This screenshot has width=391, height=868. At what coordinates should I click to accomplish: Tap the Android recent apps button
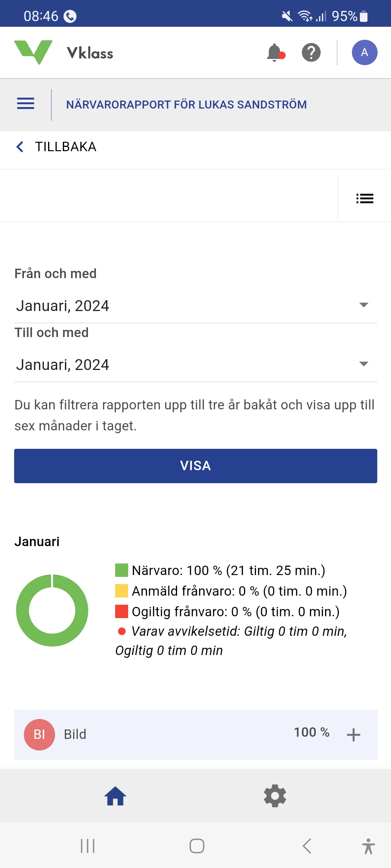pyautogui.click(x=88, y=846)
